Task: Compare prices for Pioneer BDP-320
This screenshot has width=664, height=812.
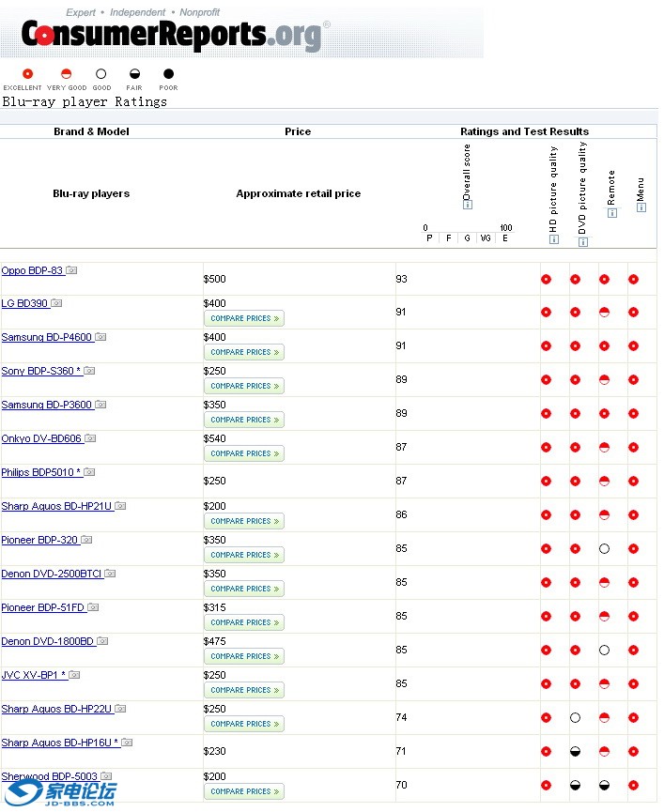Action: (244, 555)
